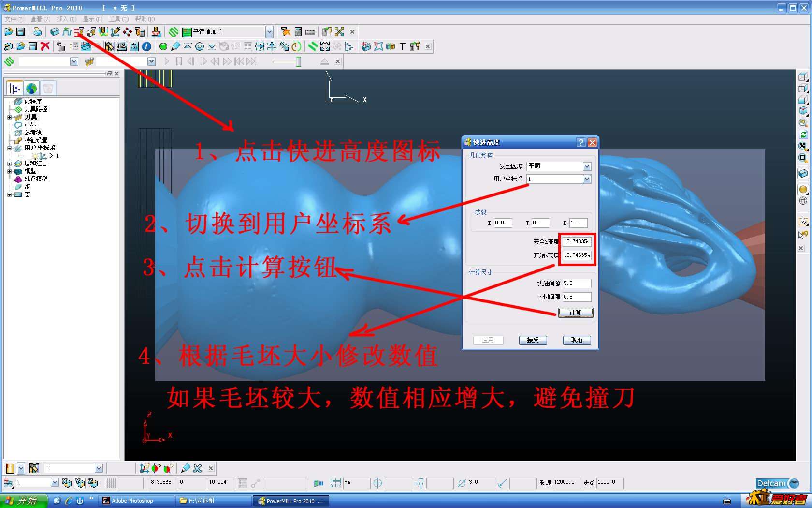Click the Save Project disk icon
812x508 pixels.
[x=21, y=32]
